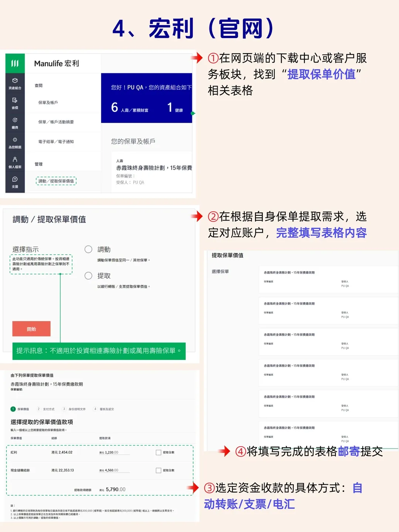Image resolution: width=399 pixels, height=532 pixels.
Task: Go to step 4 覆核及遞交
Action: [x=104, y=409]
